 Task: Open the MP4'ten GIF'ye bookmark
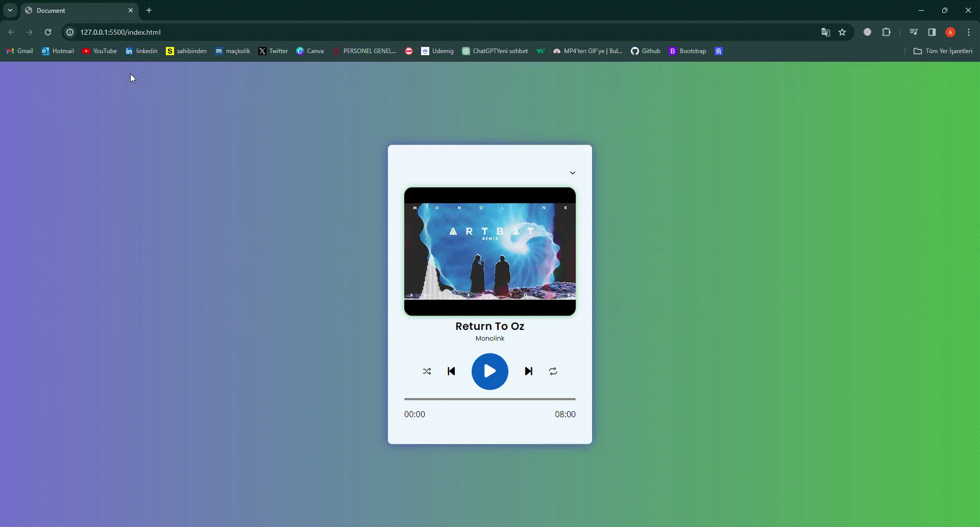point(587,51)
